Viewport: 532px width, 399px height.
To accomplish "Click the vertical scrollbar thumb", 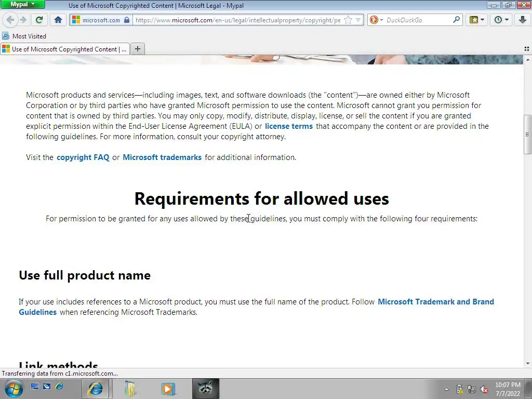I will [x=528, y=135].
